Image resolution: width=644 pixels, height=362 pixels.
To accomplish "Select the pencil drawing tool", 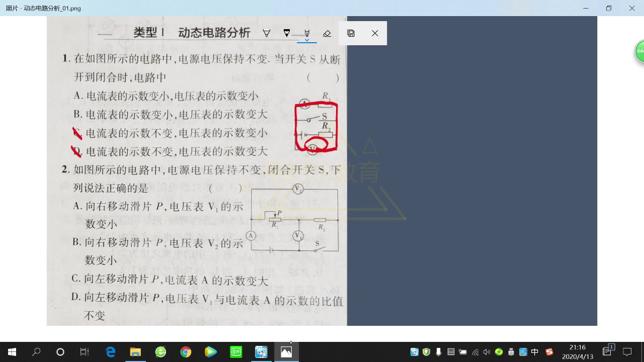I will coord(287,33).
